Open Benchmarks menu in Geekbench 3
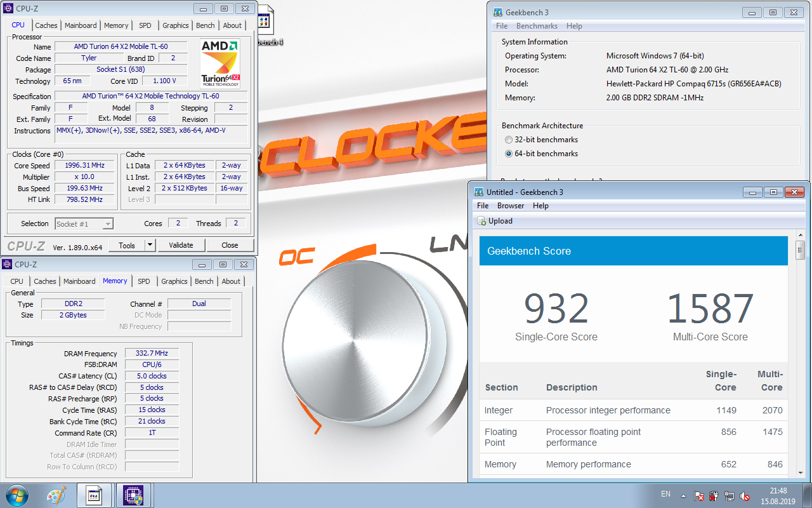812x508 pixels. [x=537, y=26]
